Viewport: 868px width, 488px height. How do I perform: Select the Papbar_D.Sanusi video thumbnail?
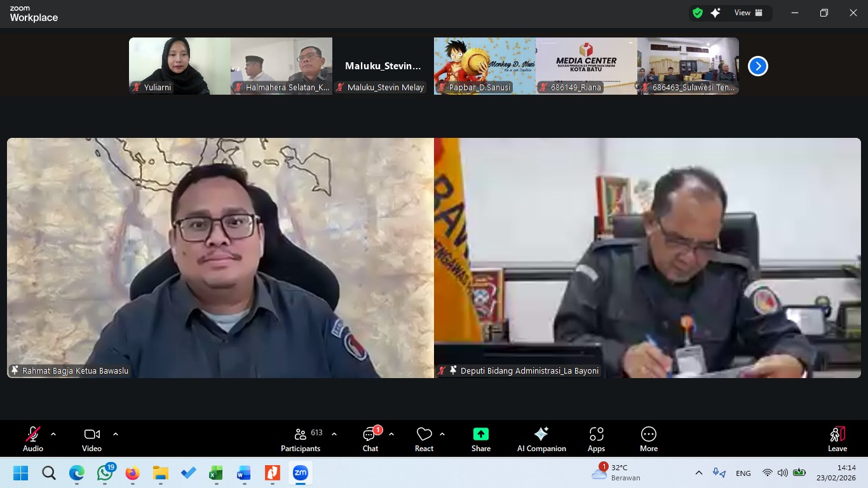pos(484,65)
